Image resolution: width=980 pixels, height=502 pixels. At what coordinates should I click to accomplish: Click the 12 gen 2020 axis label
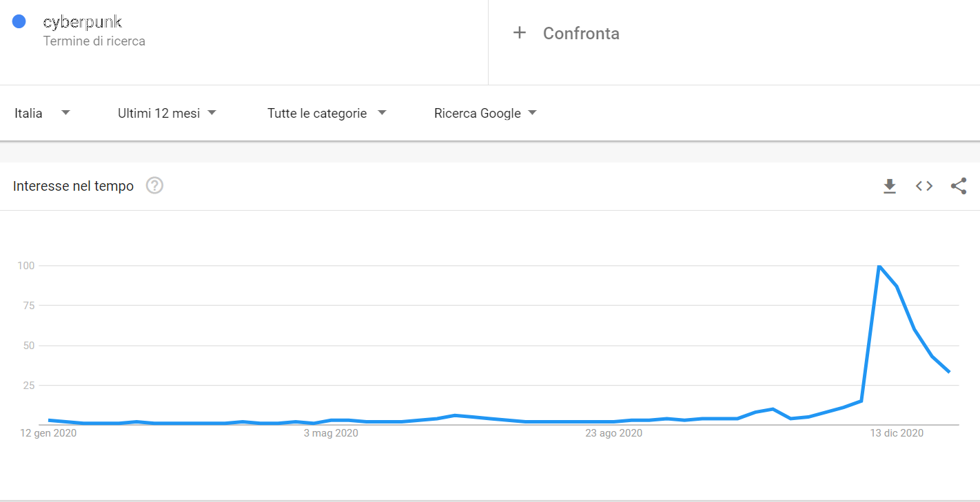tap(48, 433)
